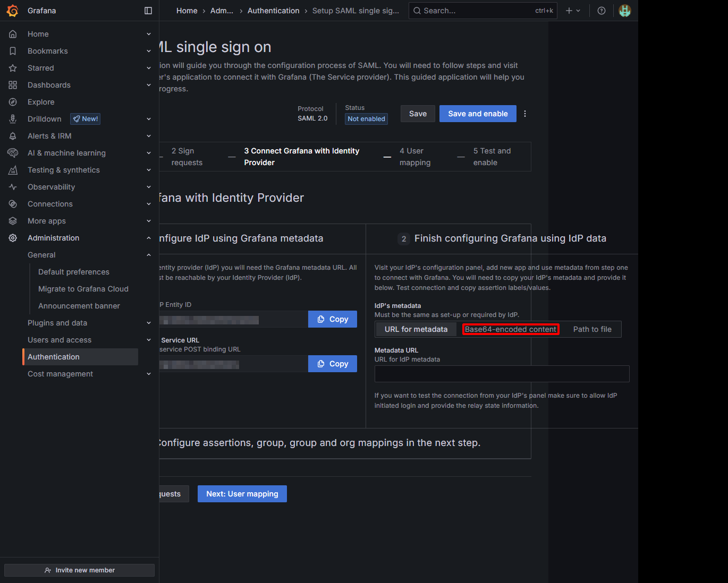Click the Save and enable button

478,114
